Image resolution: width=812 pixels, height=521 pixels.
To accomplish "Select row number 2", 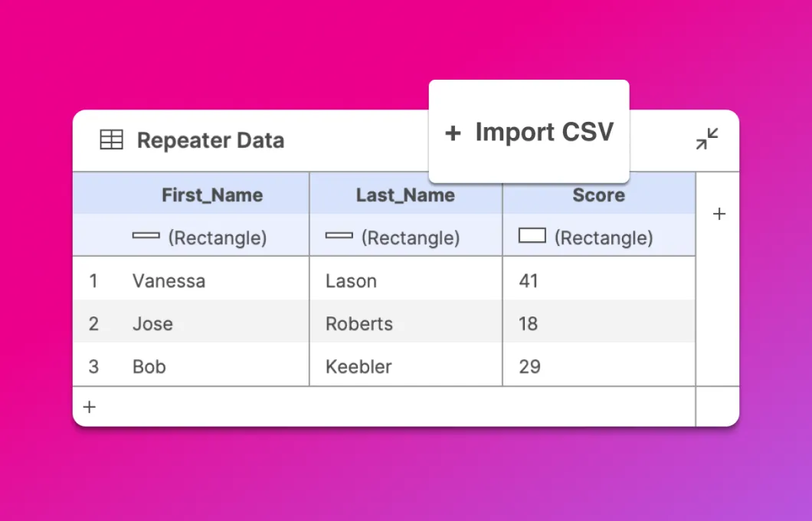I will click(93, 324).
